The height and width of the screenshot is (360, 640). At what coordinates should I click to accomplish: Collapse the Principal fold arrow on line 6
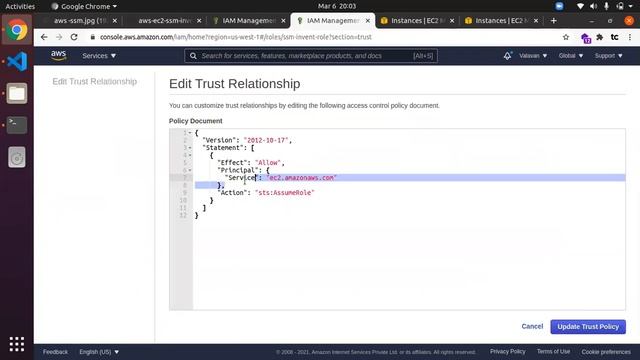point(190,170)
